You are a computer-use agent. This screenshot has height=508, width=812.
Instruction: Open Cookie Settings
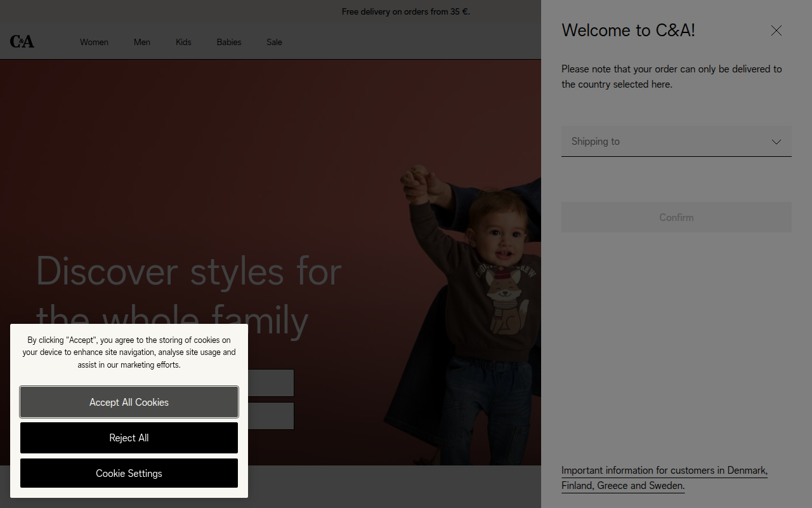click(129, 473)
